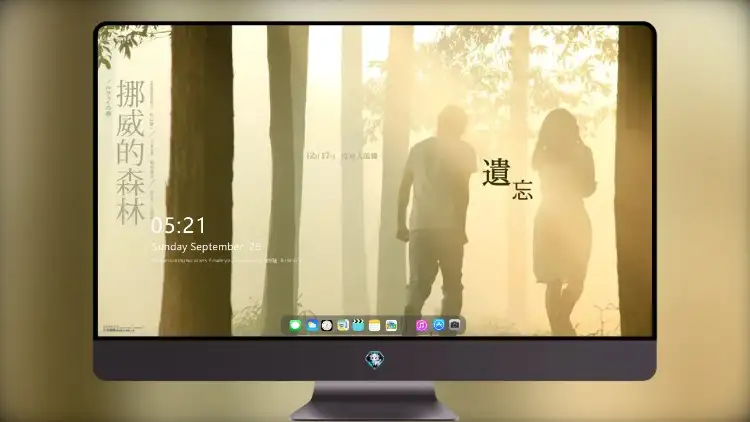
Task: Click the 05:21 clock widget
Action: click(x=178, y=225)
